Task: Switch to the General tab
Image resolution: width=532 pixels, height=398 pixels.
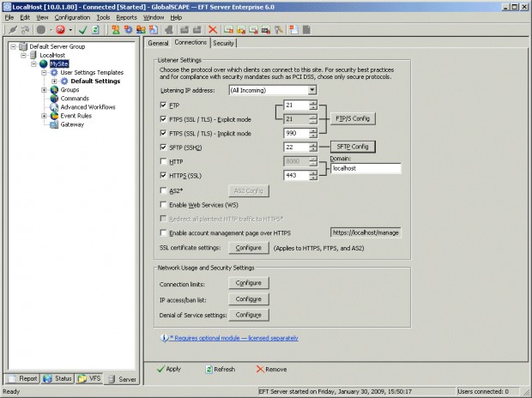Action: pyautogui.click(x=158, y=43)
